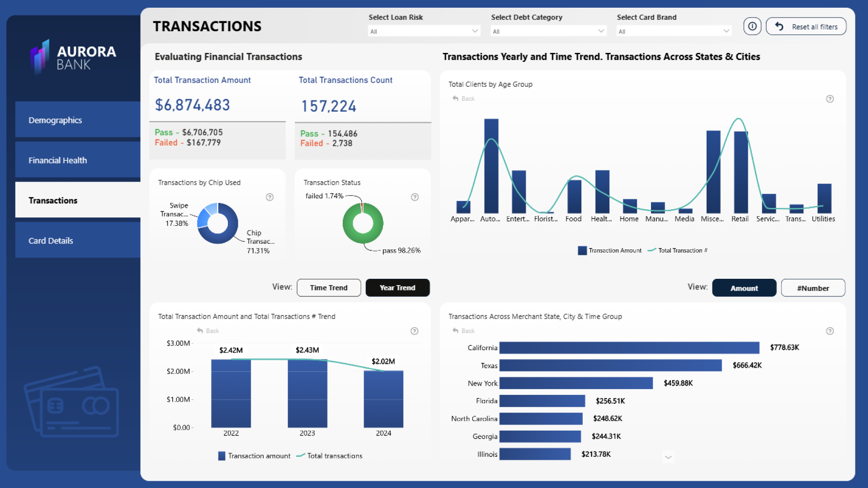
Task: Click help icon on Transaction Status chart
Action: tap(415, 197)
